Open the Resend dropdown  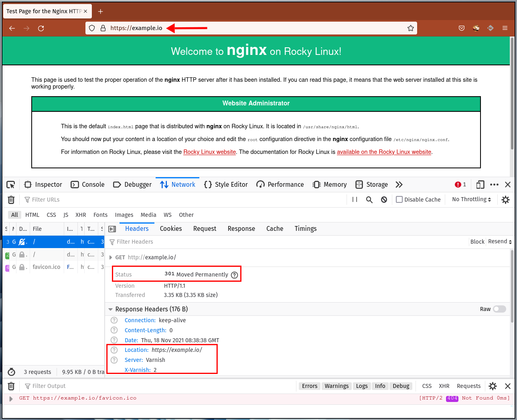500,242
